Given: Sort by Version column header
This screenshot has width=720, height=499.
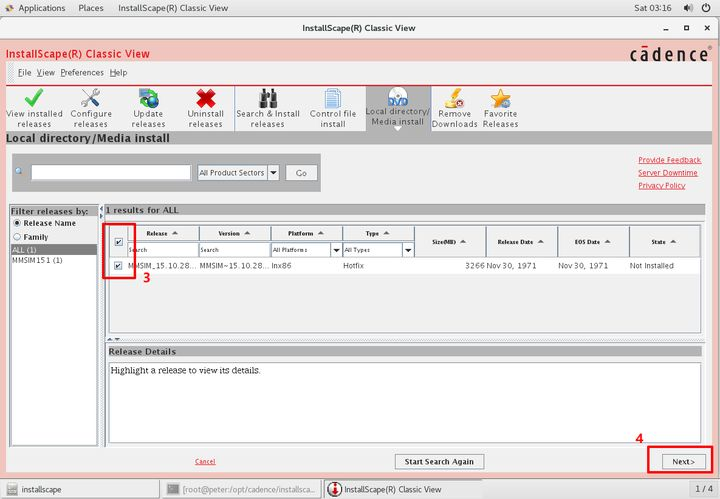Looking at the screenshot, I should 235,233.
